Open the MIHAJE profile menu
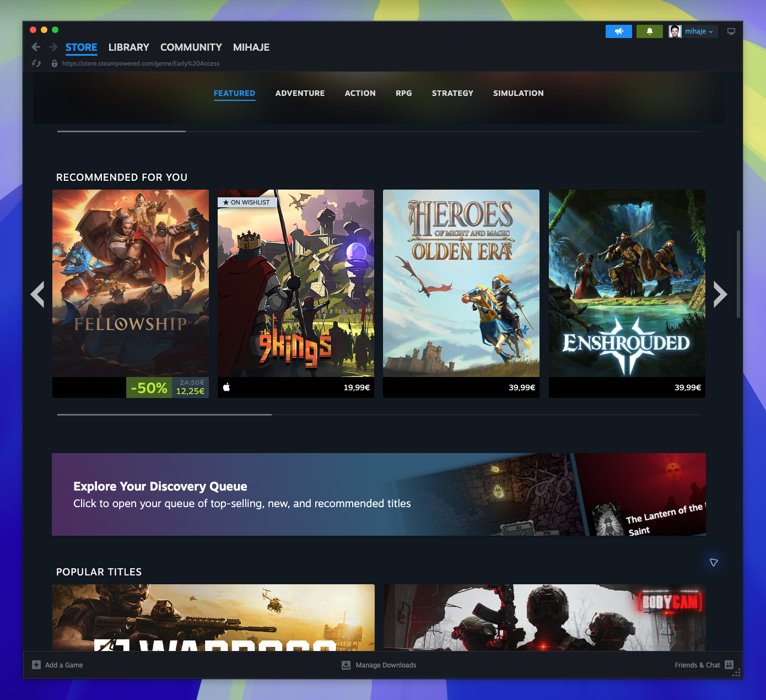 click(x=251, y=47)
